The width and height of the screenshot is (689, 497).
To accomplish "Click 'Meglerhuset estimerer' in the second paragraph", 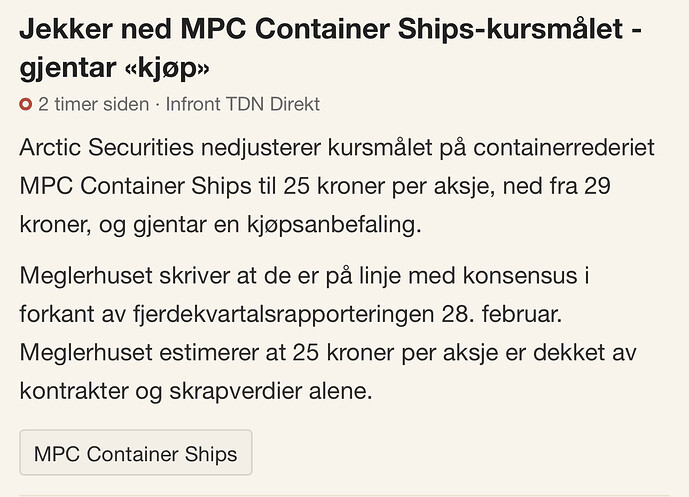I will [139, 353].
